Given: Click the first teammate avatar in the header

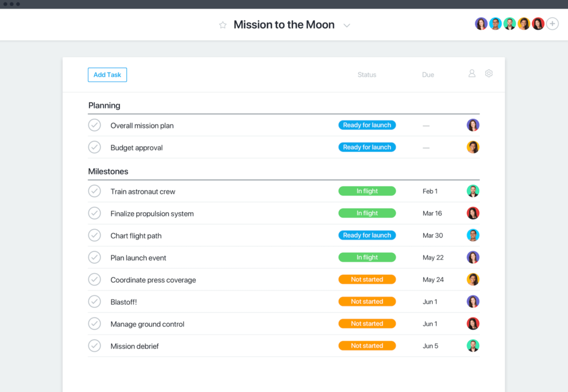Looking at the screenshot, I should pyautogui.click(x=481, y=24).
